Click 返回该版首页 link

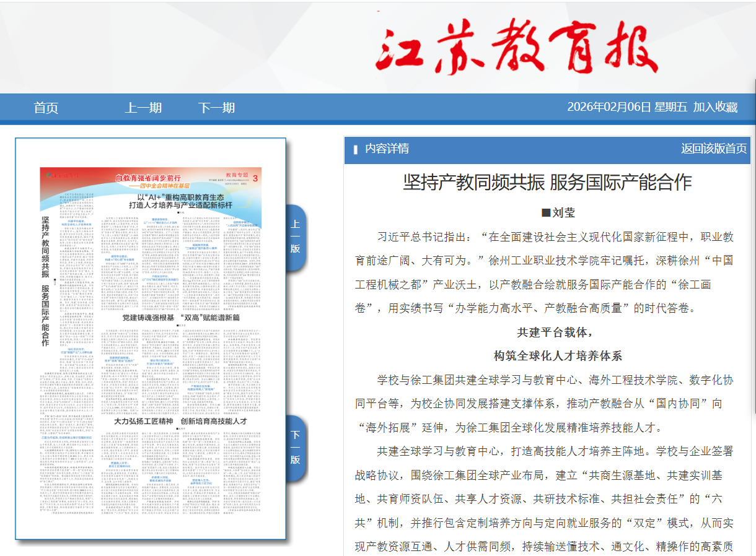click(713, 149)
